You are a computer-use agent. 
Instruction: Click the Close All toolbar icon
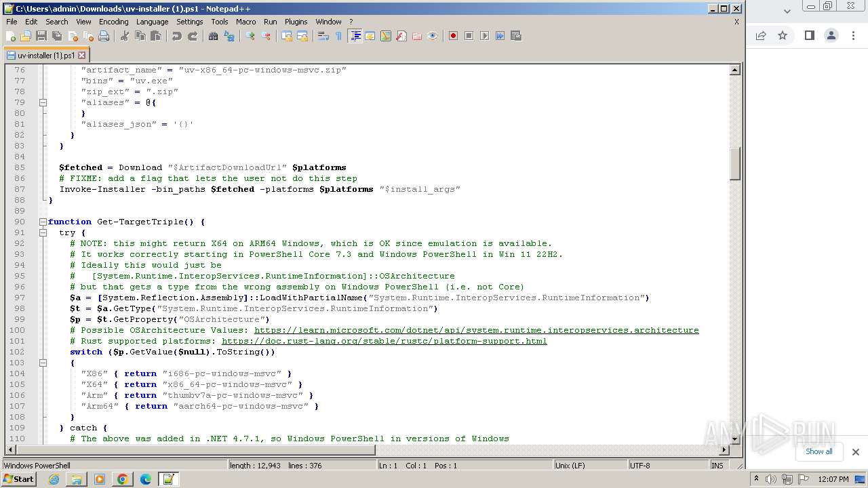coord(88,36)
